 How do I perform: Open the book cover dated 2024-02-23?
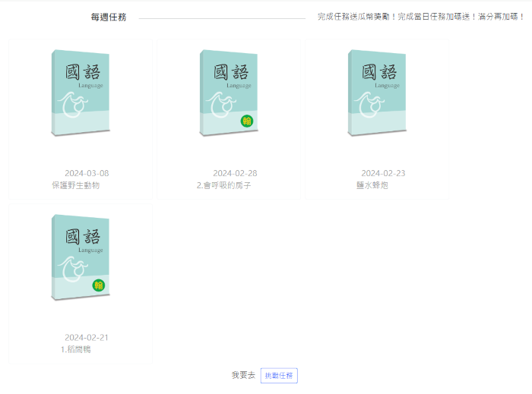[376, 93]
